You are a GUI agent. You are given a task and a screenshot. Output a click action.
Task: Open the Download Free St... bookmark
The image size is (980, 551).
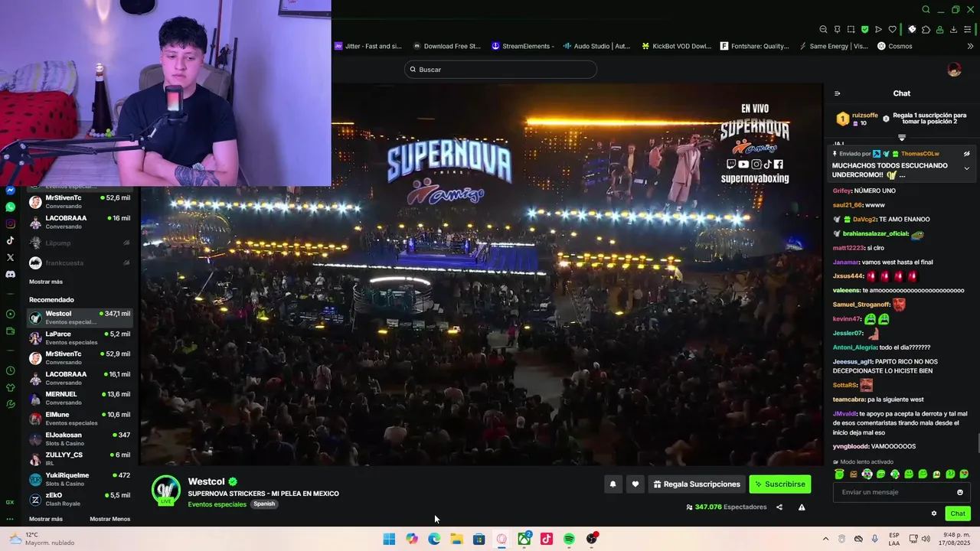446,46
